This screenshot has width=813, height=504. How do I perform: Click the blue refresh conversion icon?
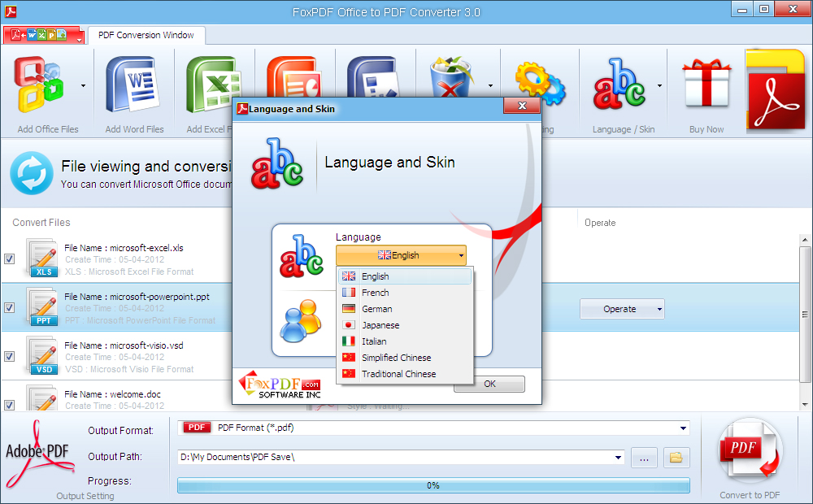(x=32, y=173)
